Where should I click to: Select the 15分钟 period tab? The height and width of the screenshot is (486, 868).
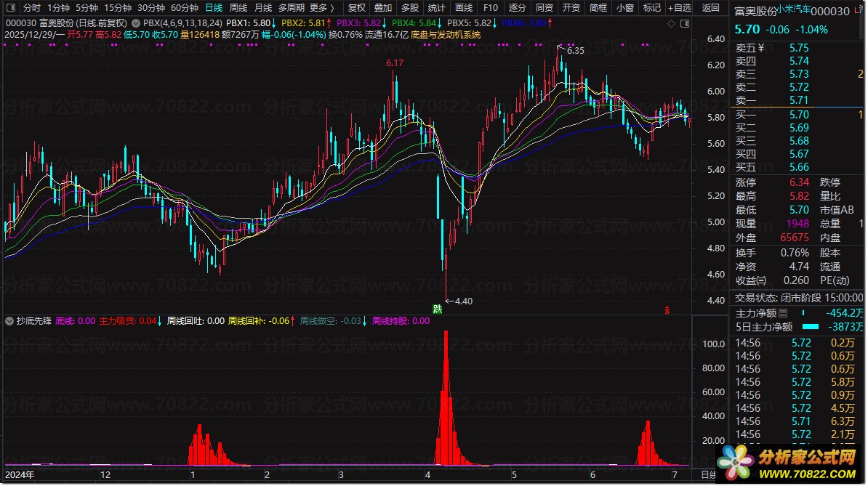click(x=118, y=8)
